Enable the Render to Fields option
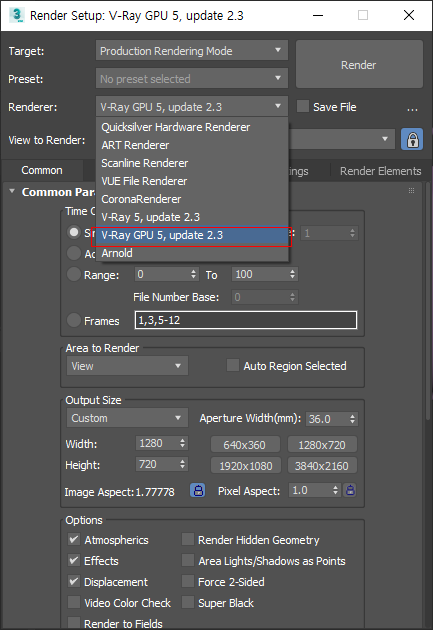This screenshot has height=630, width=433. point(74,623)
